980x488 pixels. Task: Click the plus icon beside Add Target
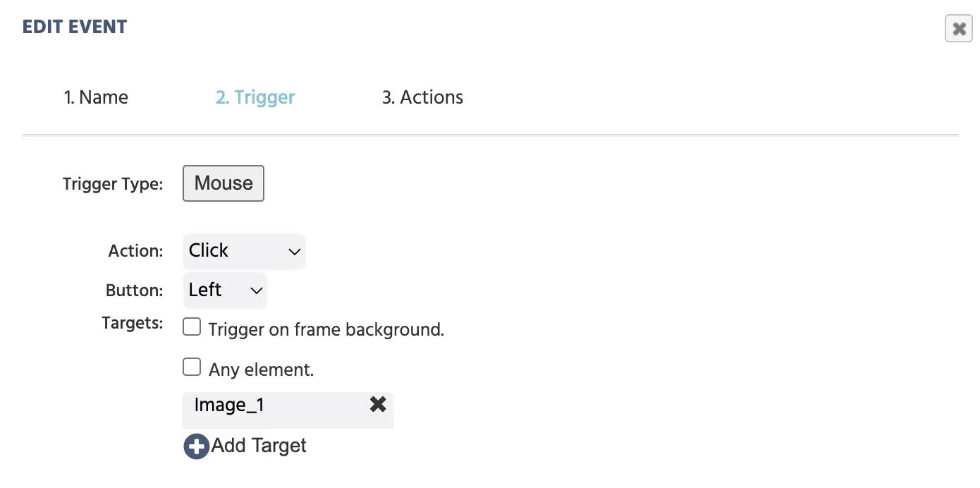pos(196,446)
